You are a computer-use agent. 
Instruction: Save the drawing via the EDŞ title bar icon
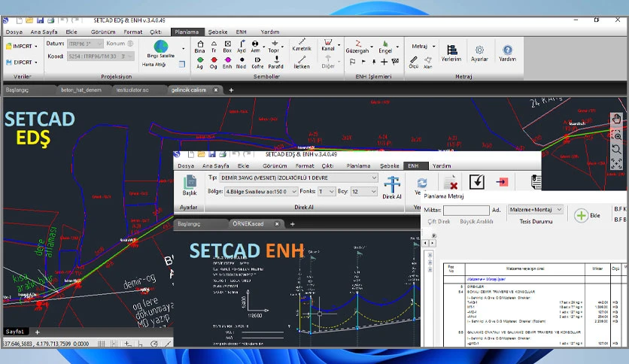pos(40,20)
